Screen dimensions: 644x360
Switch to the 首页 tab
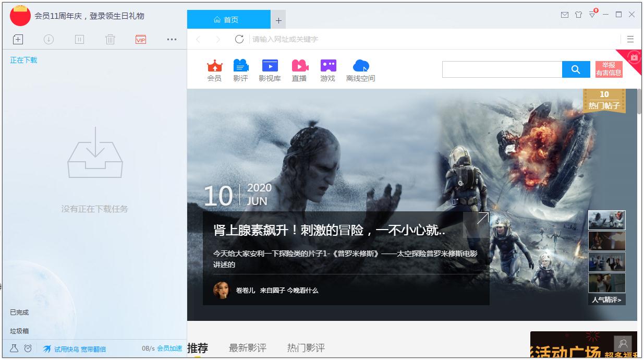[229, 19]
